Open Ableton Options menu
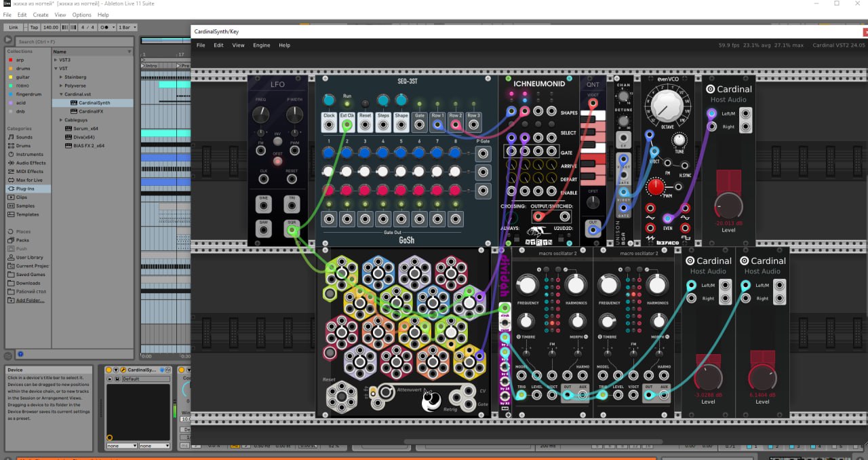 [x=81, y=15]
